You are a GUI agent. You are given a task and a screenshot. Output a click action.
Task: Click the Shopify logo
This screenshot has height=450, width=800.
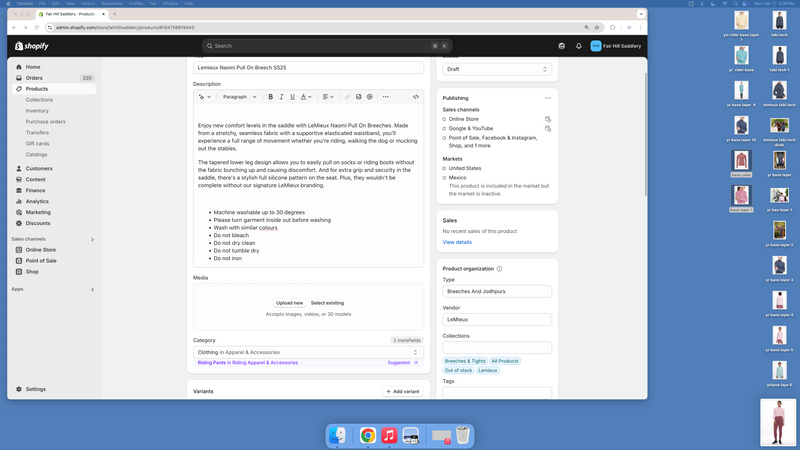tap(32, 46)
